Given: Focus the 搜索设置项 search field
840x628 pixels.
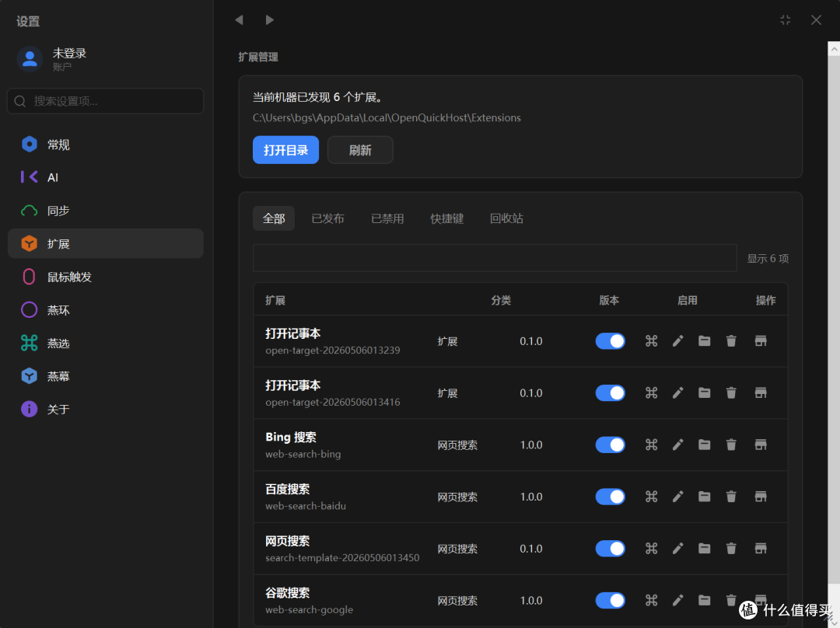Looking at the screenshot, I should (106, 101).
